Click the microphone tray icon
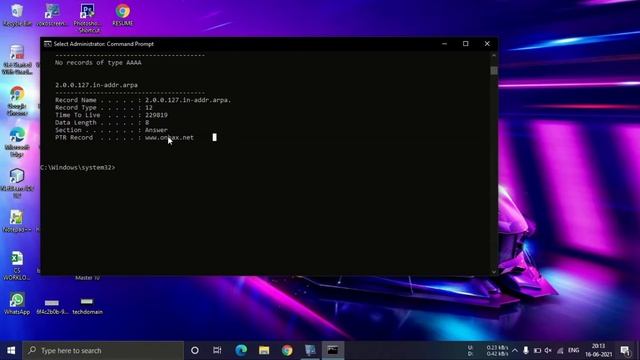This screenshot has width=640, height=360. pos(526,350)
